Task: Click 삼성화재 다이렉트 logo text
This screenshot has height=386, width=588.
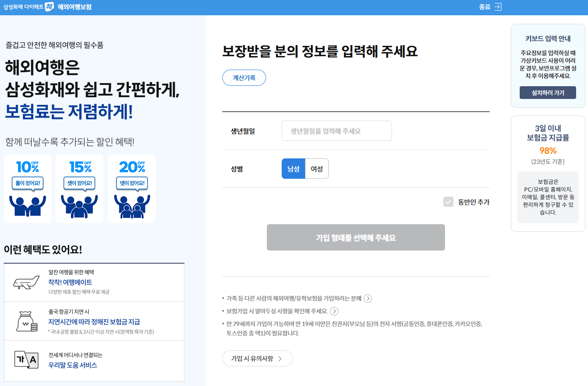Action: pos(23,7)
